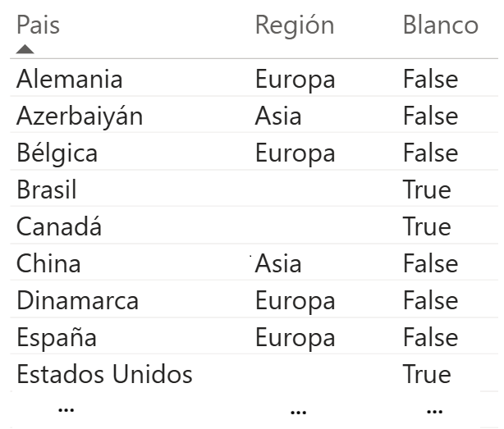Screen dimensions: 504x429
Task: Click the Dinamarca country cell
Action: [x=77, y=301]
